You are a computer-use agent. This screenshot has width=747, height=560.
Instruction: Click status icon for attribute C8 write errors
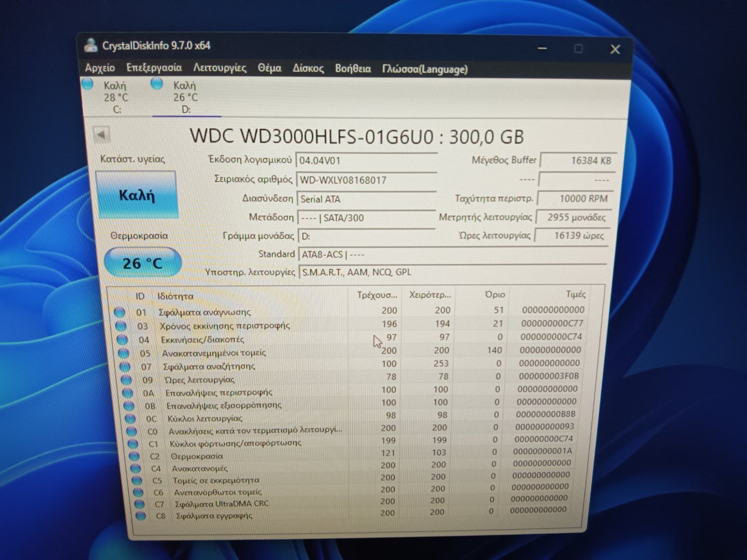(x=140, y=516)
